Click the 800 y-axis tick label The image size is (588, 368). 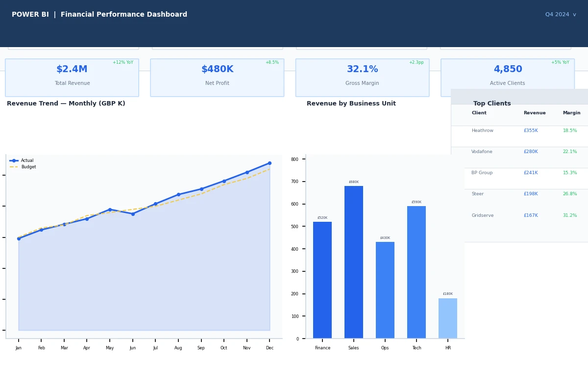[294, 159]
